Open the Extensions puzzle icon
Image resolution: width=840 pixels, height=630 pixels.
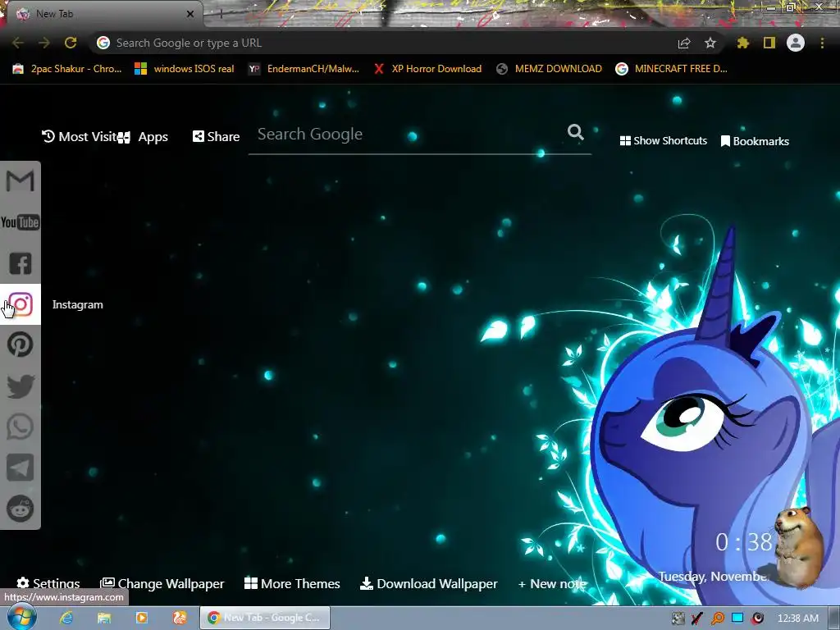pyautogui.click(x=742, y=43)
